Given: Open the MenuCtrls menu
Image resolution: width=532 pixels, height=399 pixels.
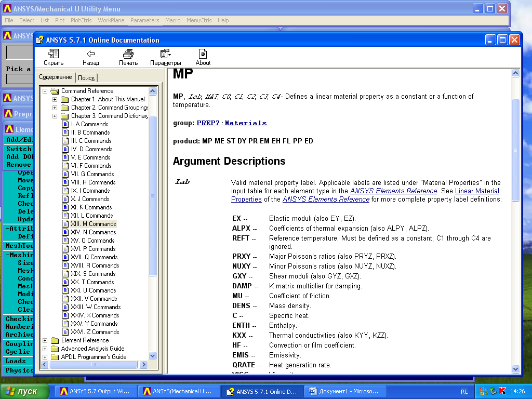Looking at the screenshot, I should click(199, 20).
